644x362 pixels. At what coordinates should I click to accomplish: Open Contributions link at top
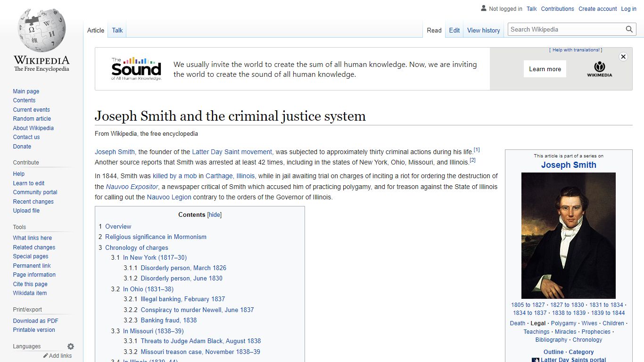tap(558, 9)
